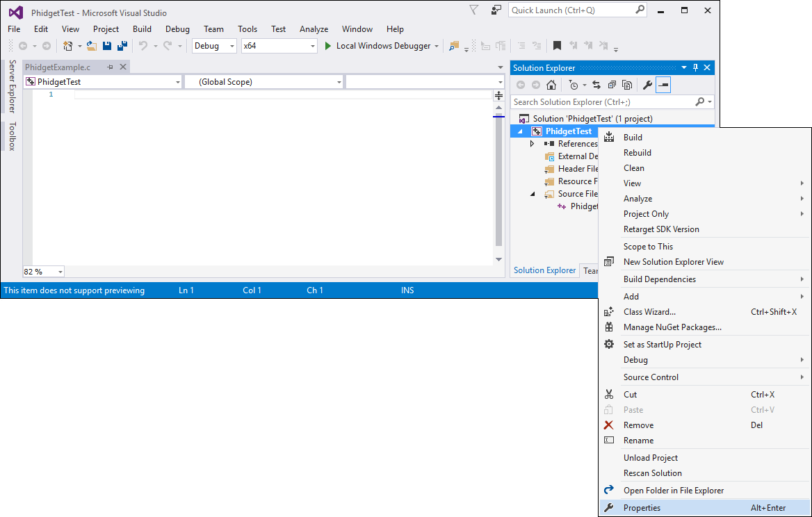Pin the PhidgetExample.c document tab
The image size is (812, 517).
pos(110,67)
